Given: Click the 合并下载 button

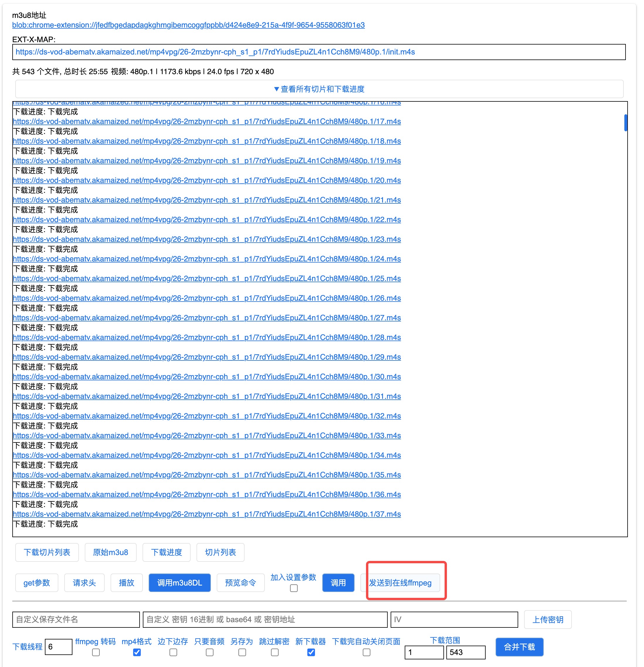Looking at the screenshot, I should coord(520,647).
